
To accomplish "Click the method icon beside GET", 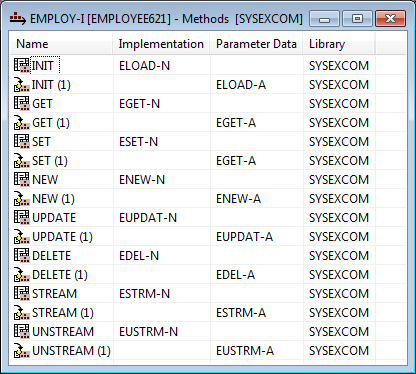I will tap(22, 103).
